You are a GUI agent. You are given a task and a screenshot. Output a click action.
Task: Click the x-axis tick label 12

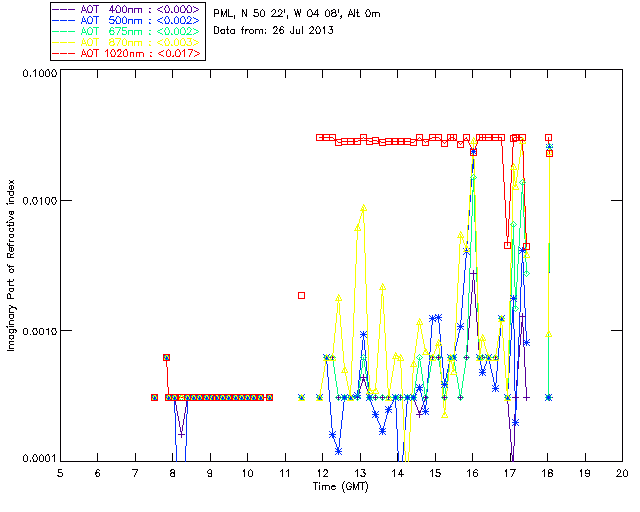(322, 473)
